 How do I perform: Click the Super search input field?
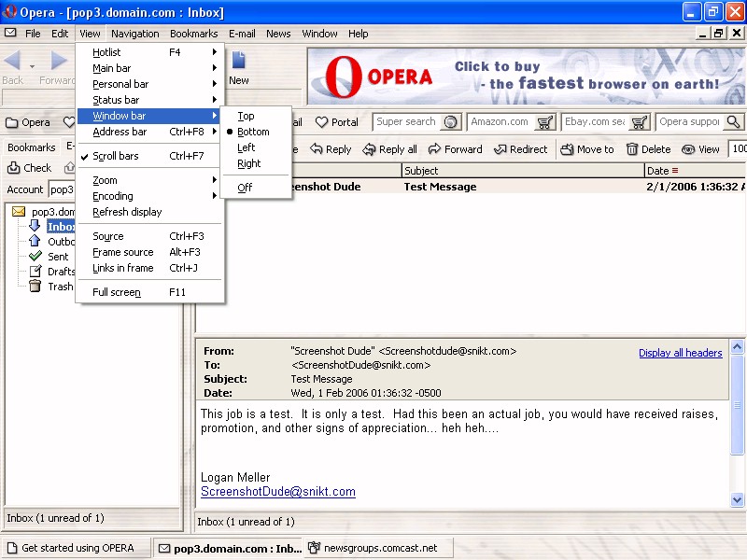click(407, 122)
